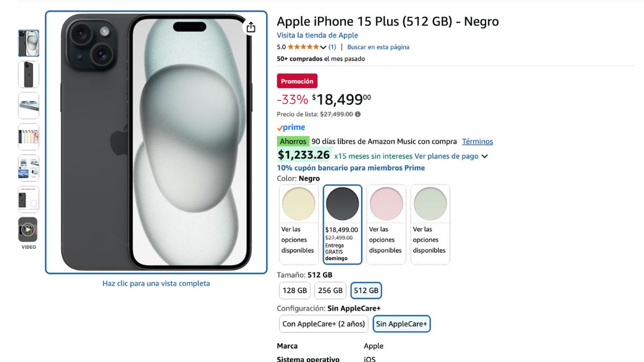Click the five-star rating stars
The height and width of the screenshot is (362, 644).
pos(303,47)
